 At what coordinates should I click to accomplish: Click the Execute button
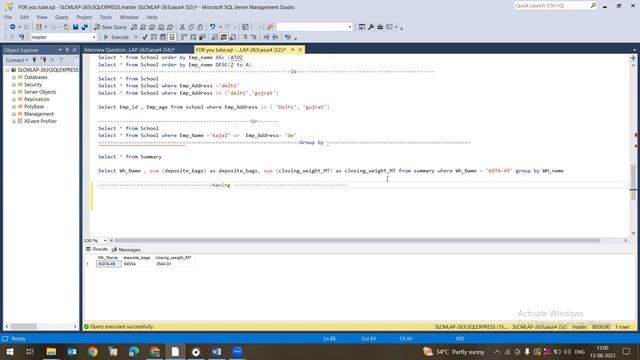coord(116,37)
